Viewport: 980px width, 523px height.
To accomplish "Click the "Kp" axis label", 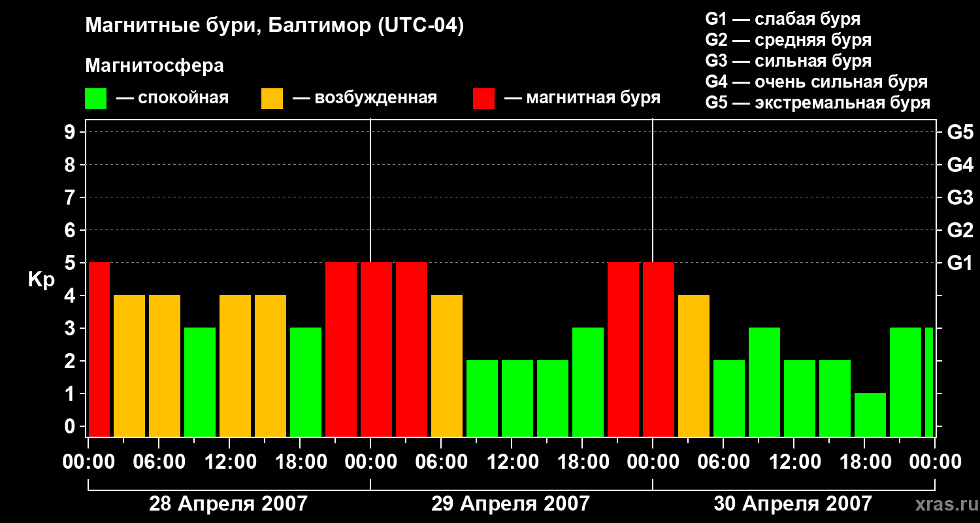I will [x=41, y=280].
